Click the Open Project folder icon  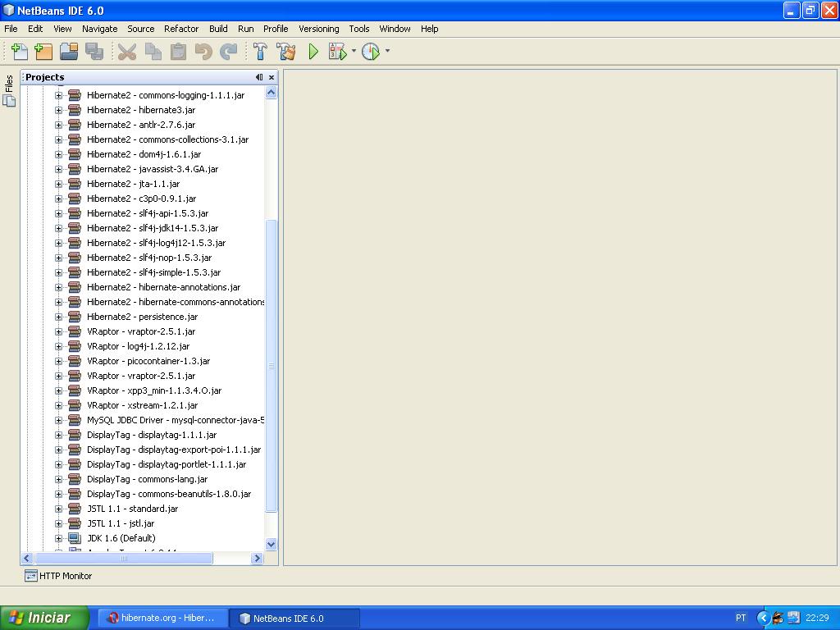(x=69, y=52)
